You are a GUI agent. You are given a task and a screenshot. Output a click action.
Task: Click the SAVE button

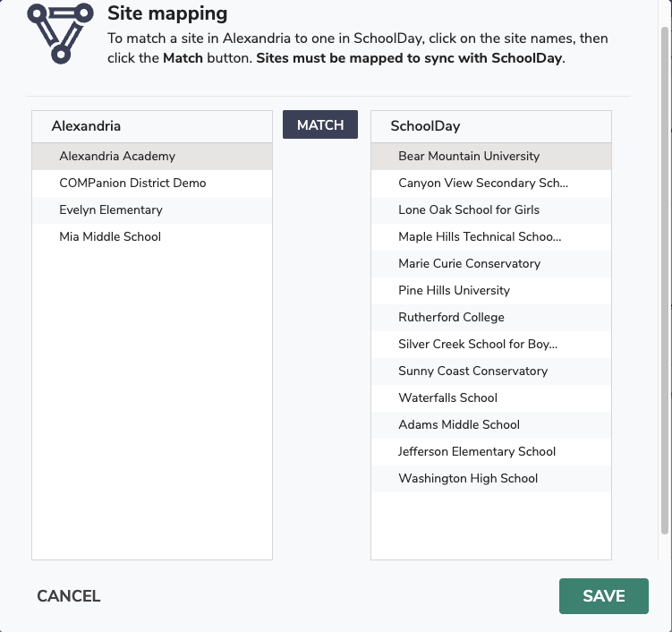point(603,596)
